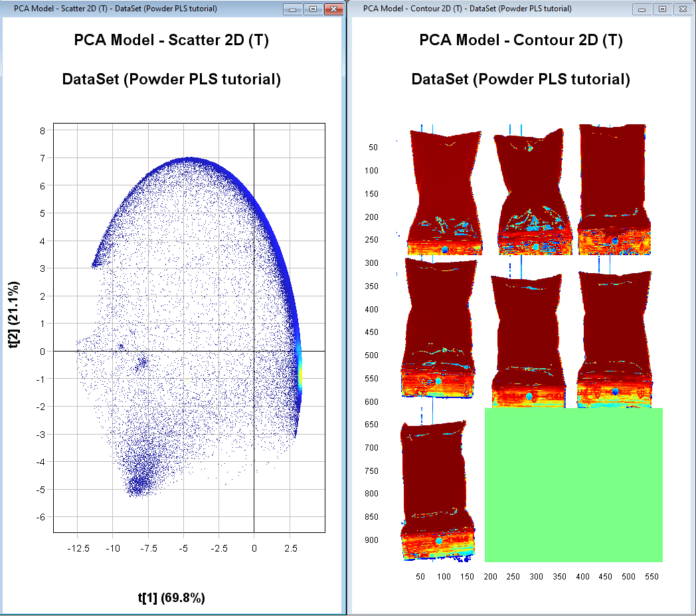Maximize the Contour 2D window
Screen dimensions: 696x616
point(661,9)
